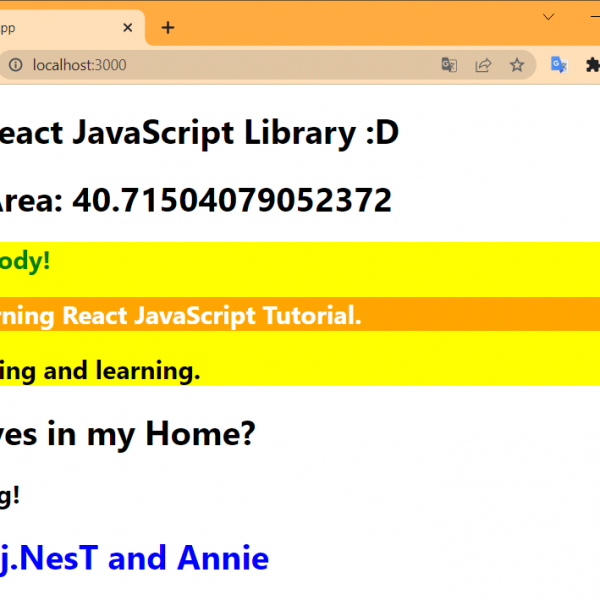Minimize the browser window
Image resolution: width=600 pixels, height=600 pixels.
click(x=596, y=16)
